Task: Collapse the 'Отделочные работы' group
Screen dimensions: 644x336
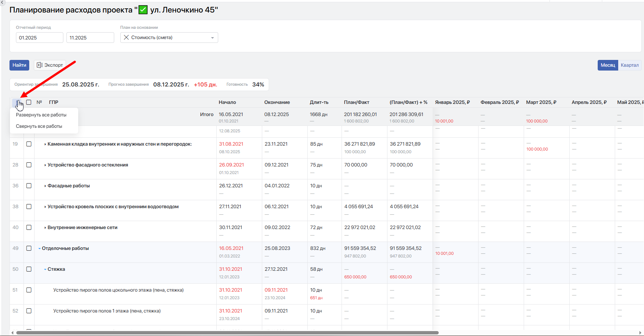Action: [x=39, y=249]
